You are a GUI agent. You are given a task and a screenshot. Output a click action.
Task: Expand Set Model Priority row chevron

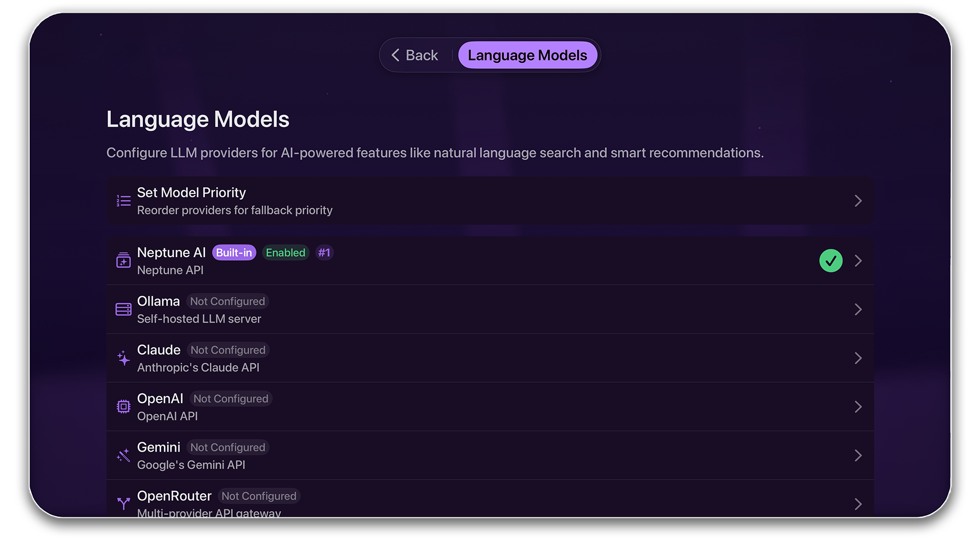tap(858, 201)
